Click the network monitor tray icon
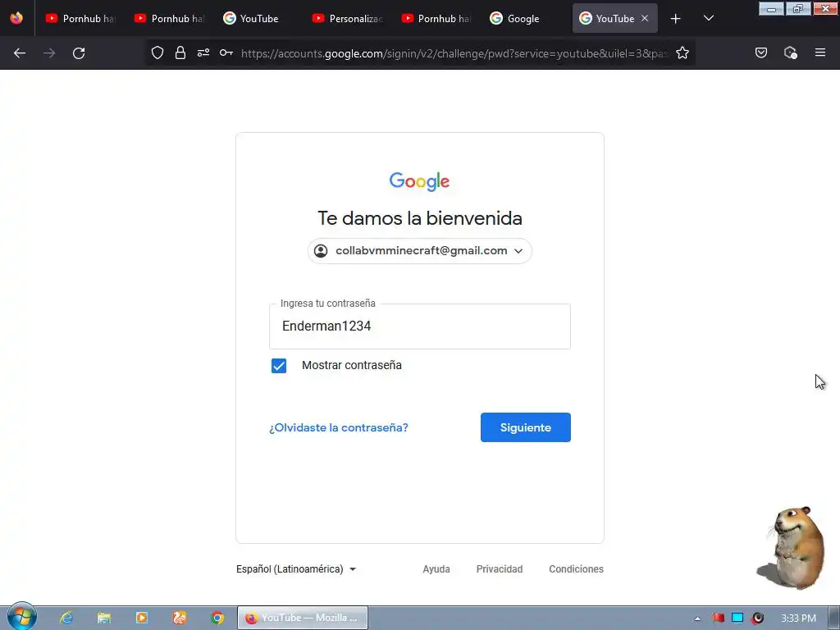Screen dimensions: 840x630 [x=737, y=618]
